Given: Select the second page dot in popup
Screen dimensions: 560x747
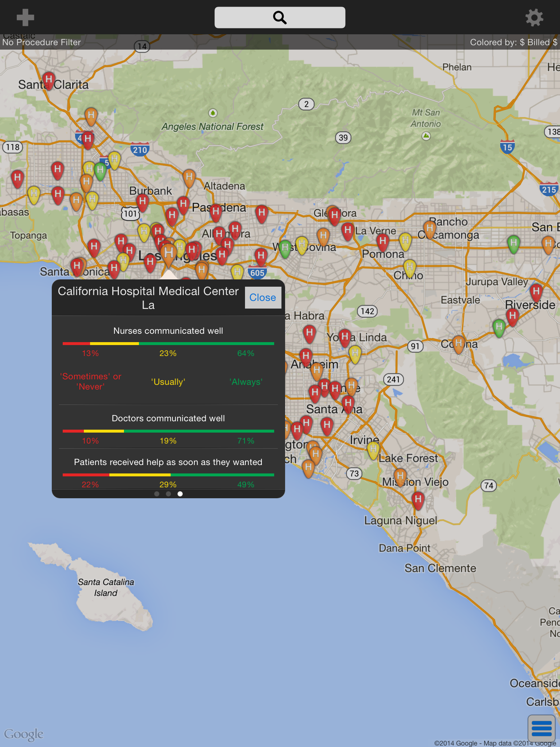Looking at the screenshot, I should point(168,494).
